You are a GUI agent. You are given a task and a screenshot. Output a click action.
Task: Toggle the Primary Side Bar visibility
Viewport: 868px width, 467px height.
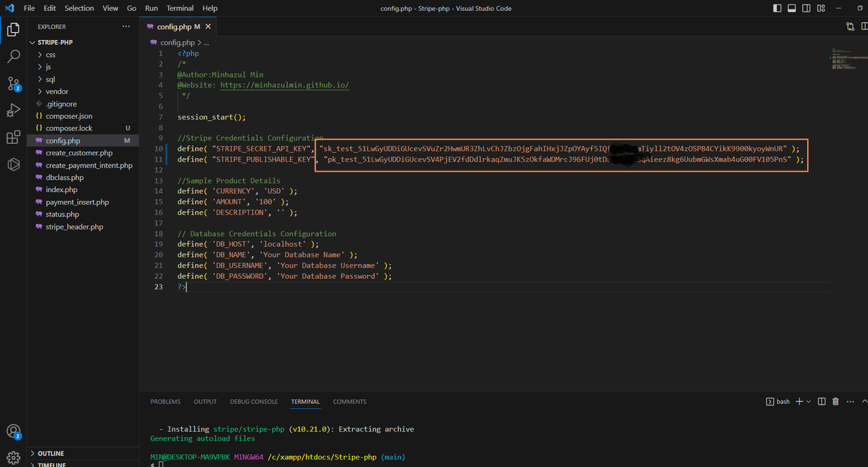click(777, 8)
